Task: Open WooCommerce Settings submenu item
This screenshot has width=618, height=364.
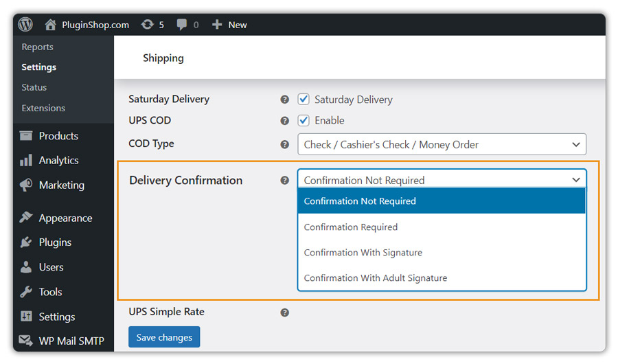Action: [38, 67]
